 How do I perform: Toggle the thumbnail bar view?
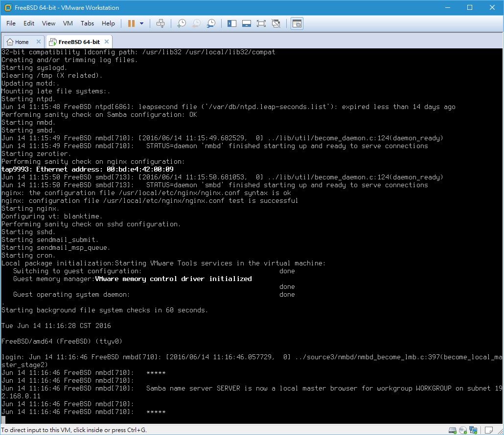(247, 23)
